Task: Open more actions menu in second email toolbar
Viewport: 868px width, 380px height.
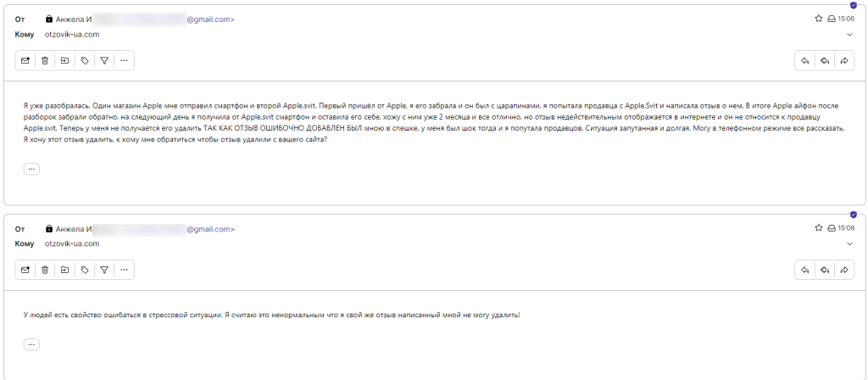Action: 124,270
